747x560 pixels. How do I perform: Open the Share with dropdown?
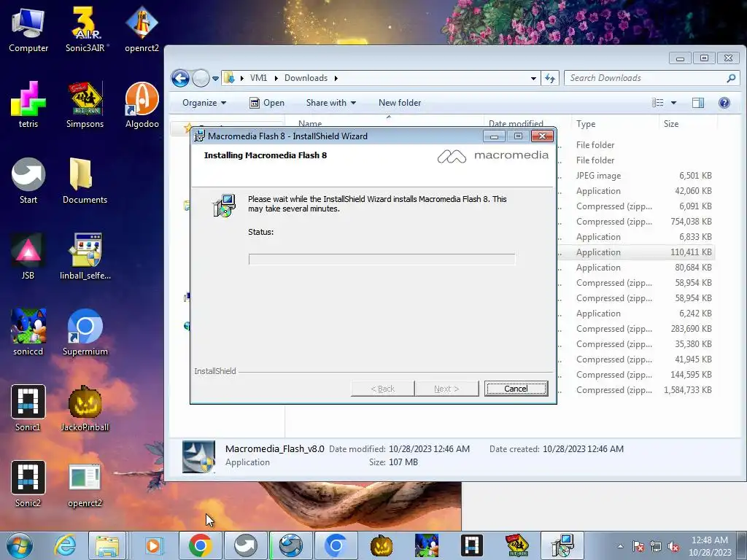(x=331, y=103)
